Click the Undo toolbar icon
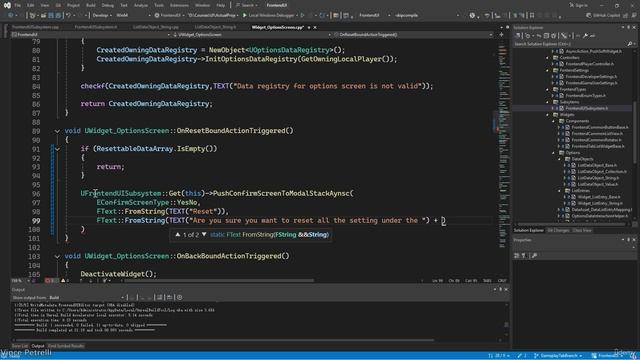 [x=69, y=16]
